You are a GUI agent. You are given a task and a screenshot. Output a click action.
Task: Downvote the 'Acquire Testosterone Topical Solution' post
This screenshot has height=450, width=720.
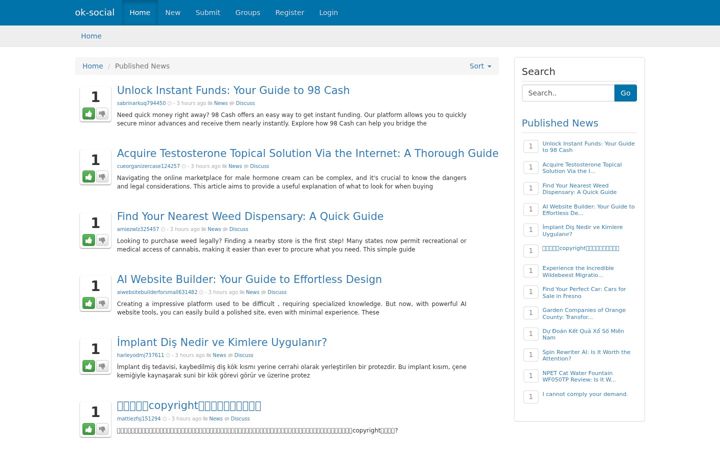[x=102, y=177]
